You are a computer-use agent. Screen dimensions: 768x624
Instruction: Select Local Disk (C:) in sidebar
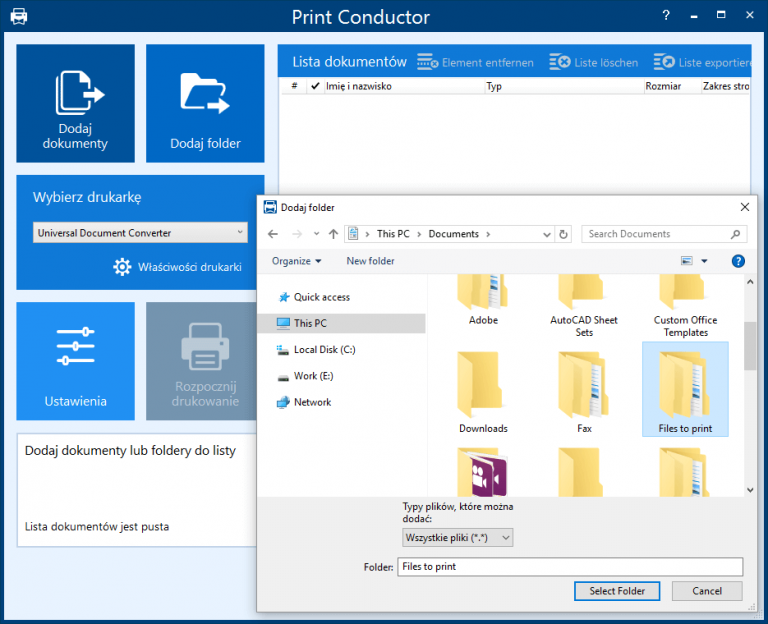click(x=324, y=350)
